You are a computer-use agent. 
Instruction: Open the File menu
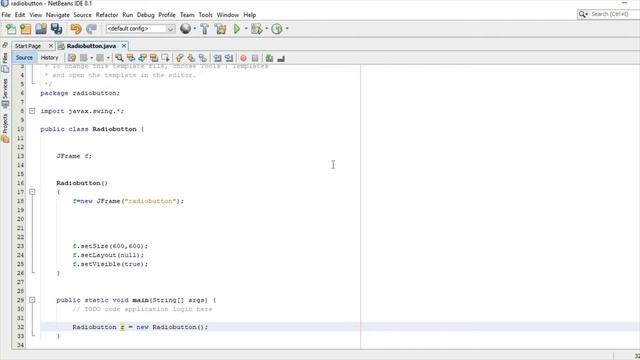click(x=6, y=15)
